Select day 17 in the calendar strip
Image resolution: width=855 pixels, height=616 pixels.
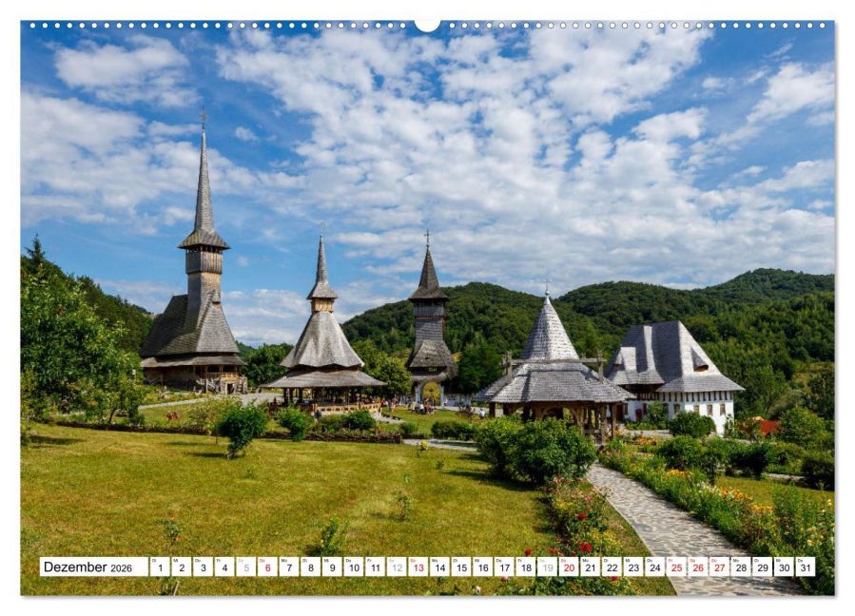pos(504,567)
